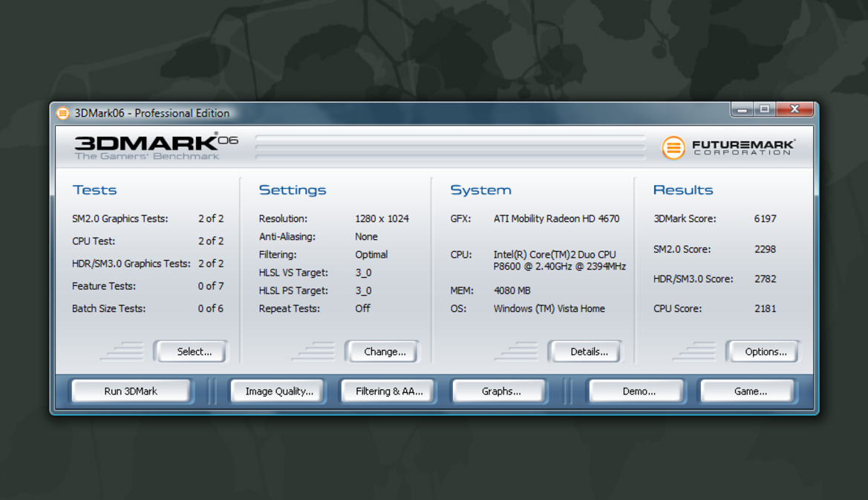The width and height of the screenshot is (868, 500).
Task: Click the Anti-Aliasing "None" value
Action: coord(366,237)
